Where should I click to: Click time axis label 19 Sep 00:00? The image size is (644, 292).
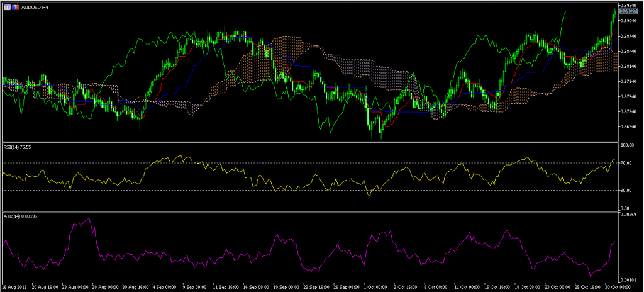pos(286,287)
